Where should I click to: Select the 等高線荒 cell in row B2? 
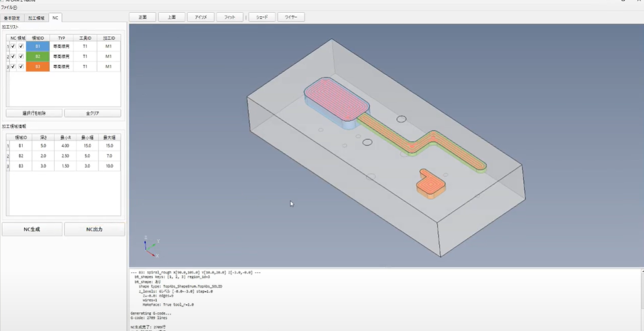click(x=62, y=56)
